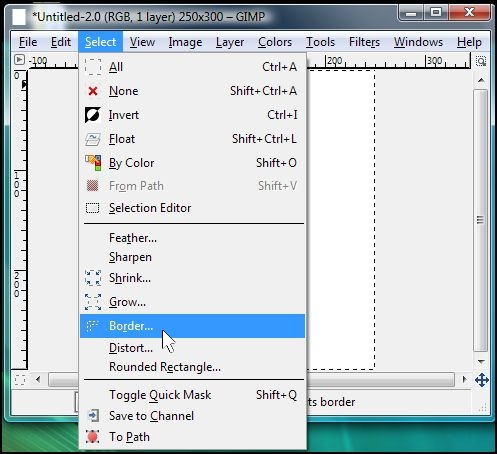Click the navigate image cross-arrows icon
This screenshot has height=454, width=497.
coord(482,380)
